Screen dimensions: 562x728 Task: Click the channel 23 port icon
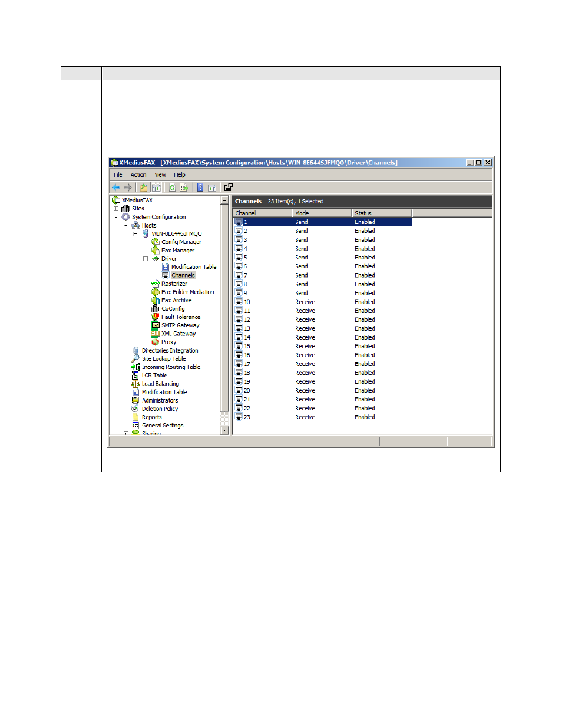tap(239, 417)
